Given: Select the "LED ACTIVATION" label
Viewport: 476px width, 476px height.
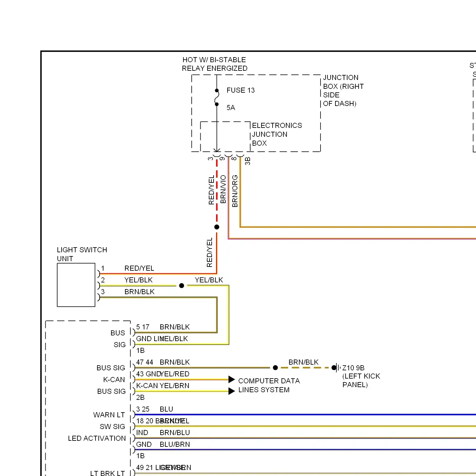Looking at the screenshot, I should [x=97, y=439].
